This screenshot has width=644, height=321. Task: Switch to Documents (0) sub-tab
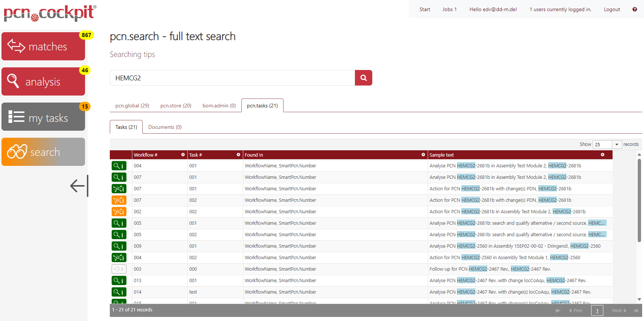(165, 127)
